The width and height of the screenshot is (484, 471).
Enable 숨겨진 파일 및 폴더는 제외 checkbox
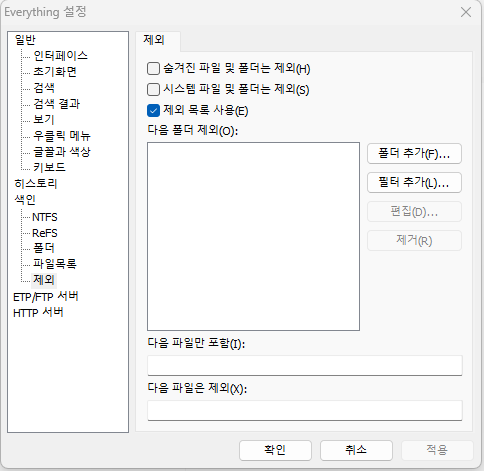point(153,69)
